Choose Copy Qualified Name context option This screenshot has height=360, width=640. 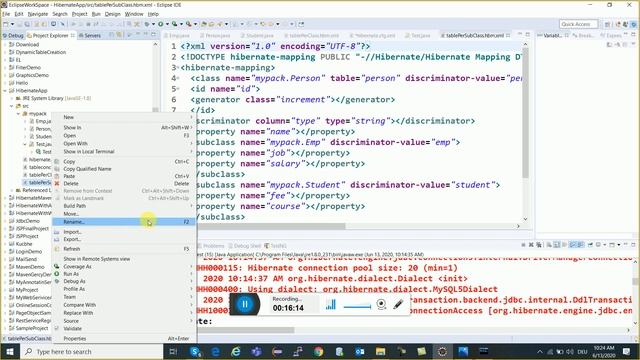123,169
